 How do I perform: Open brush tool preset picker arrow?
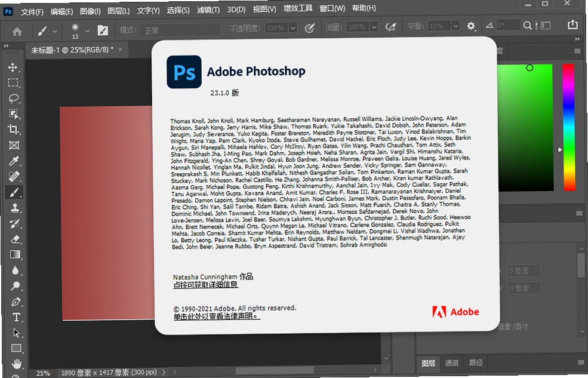[x=55, y=32]
